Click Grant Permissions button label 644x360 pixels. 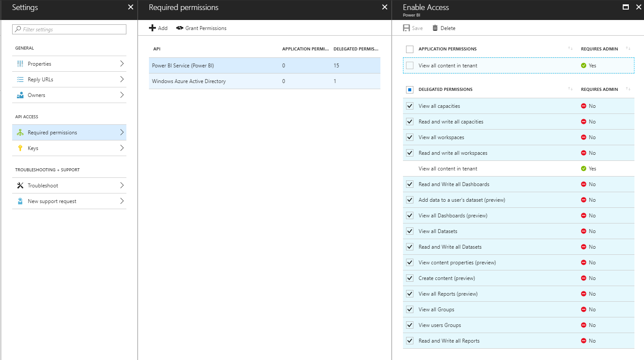(206, 28)
